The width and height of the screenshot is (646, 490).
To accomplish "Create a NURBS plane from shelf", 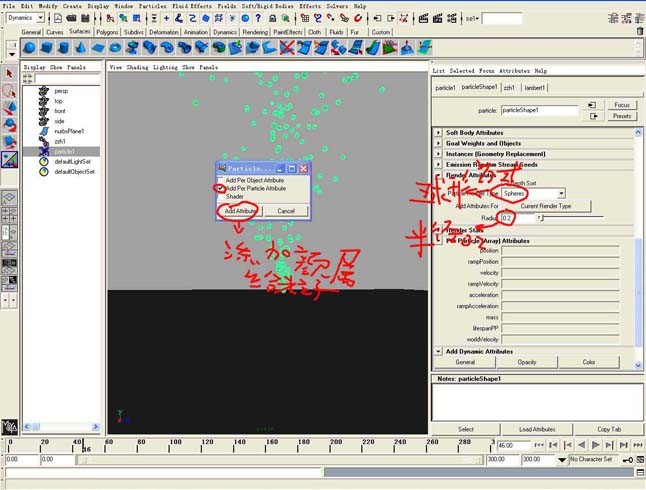I will pos(98,48).
